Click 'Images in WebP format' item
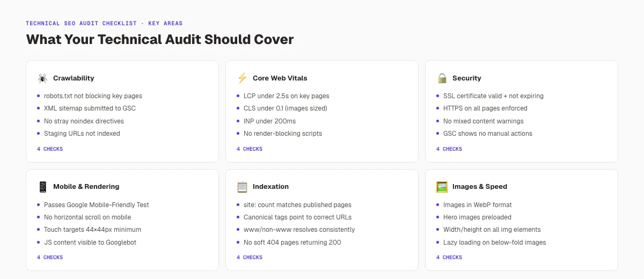The width and height of the screenshot is (644, 279). click(478, 205)
